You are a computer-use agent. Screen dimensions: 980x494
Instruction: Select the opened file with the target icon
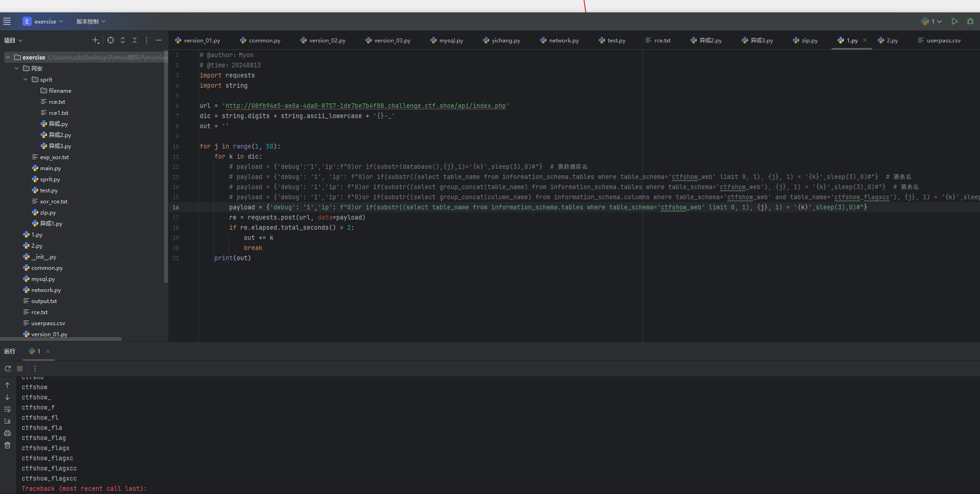tap(111, 41)
